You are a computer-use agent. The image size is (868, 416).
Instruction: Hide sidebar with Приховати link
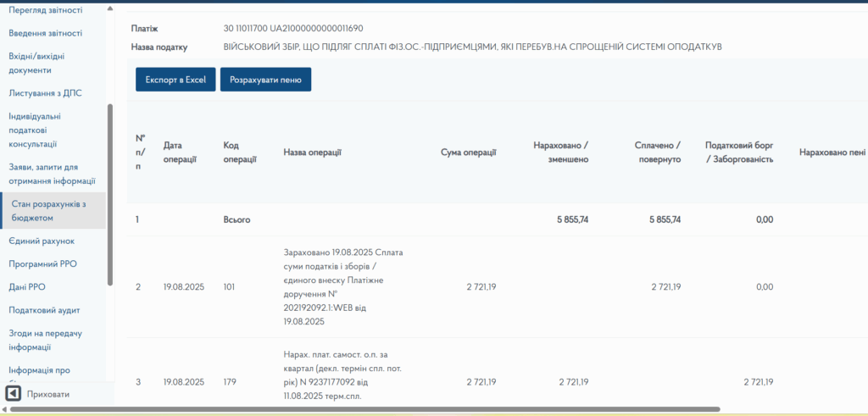tap(48, 394)
